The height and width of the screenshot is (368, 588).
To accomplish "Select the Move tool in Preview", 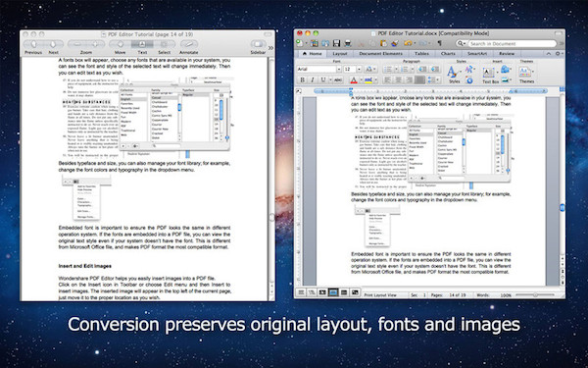I will click(120, 44).
